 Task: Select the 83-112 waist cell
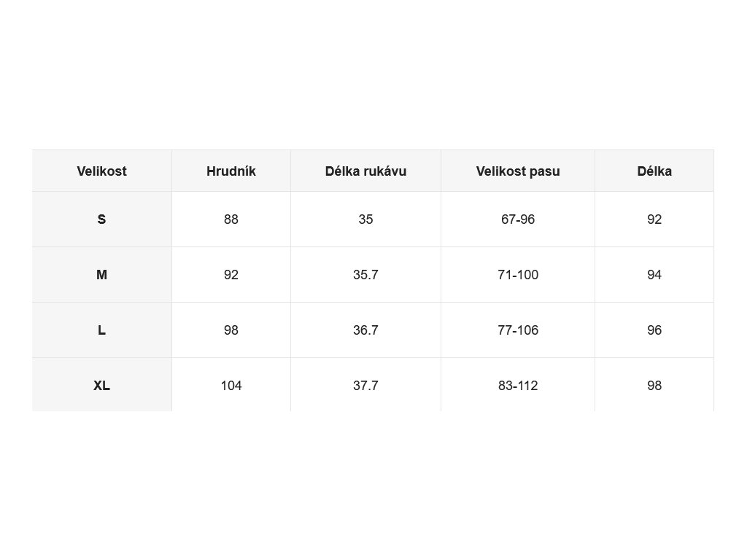tap(518, 385)
